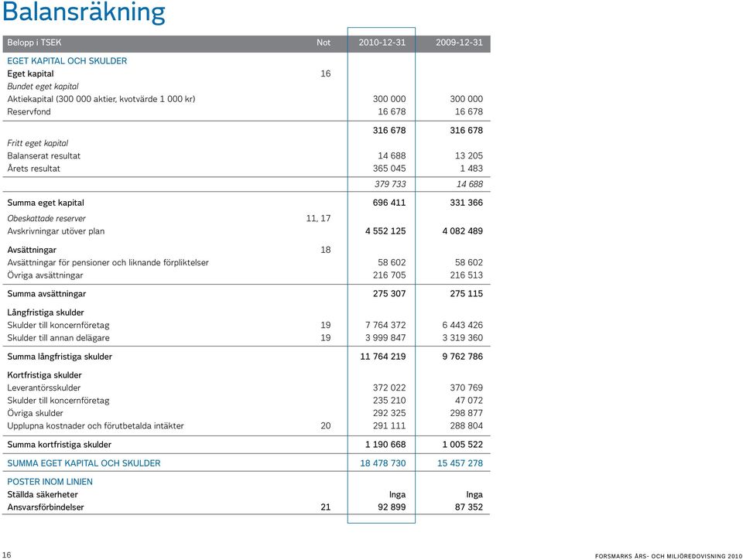Viewport: 743px width, 560px height.
Task: Click the 'Obeskattade reserver' label
Action: [x=46, y=219]
